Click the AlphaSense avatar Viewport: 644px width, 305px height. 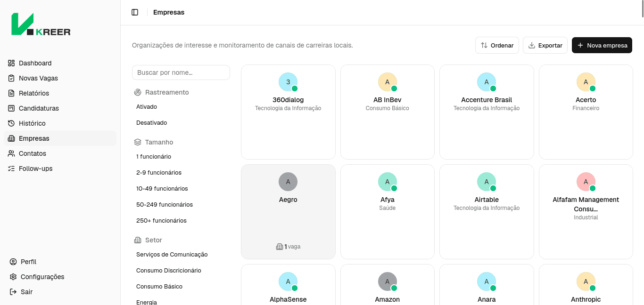click(x=288, y=281)
